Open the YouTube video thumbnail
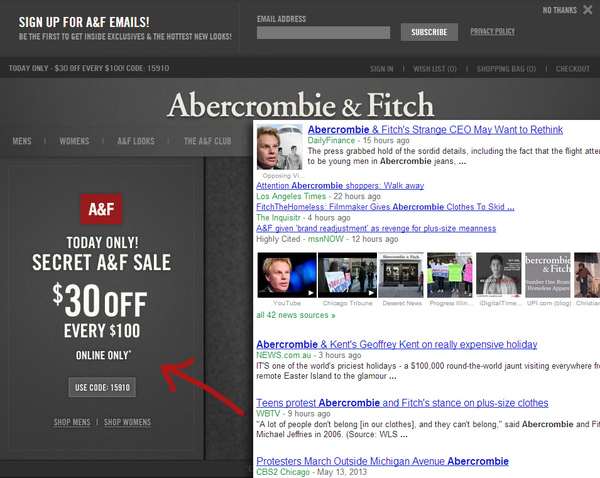The height and width of the screenshot is (478, 600). coord(287,275)
